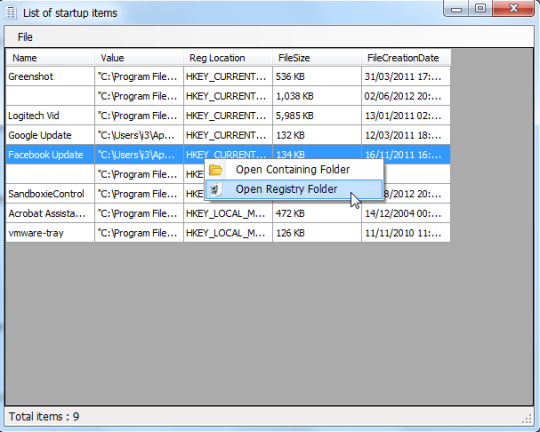This screenshot has width=540, height=432.
Task: Select the Acrobat Assista... name cell
Action: [x=50, y=213]
